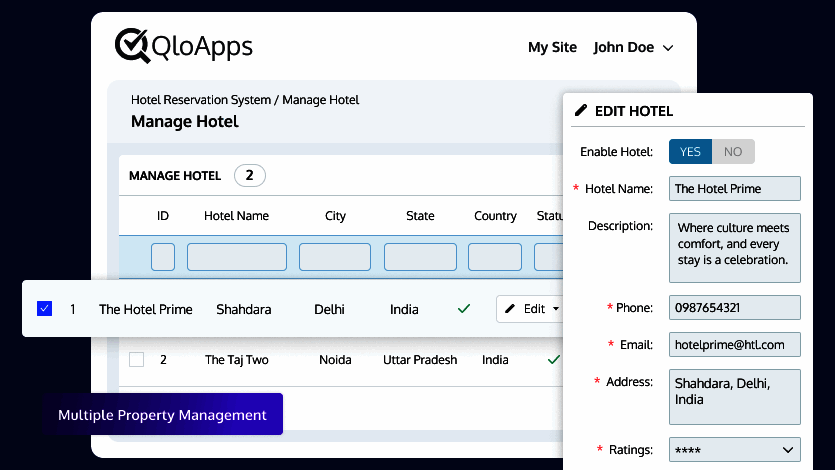Tick the checkbox for The Hotel Prime row
This screenshot has width=835, height=470.
click(x=44, y=309)
